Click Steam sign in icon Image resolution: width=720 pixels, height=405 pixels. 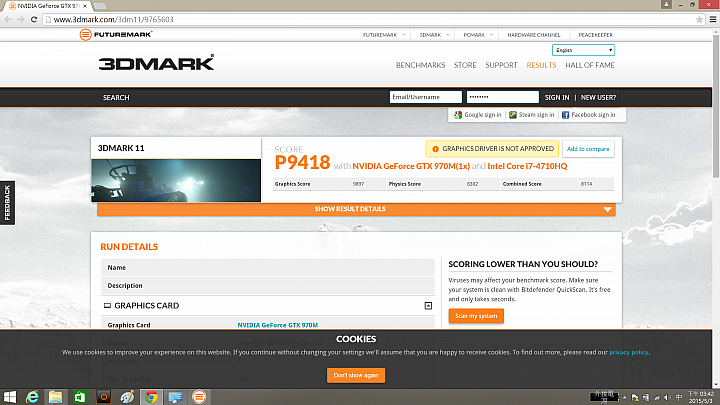(513, 115)
